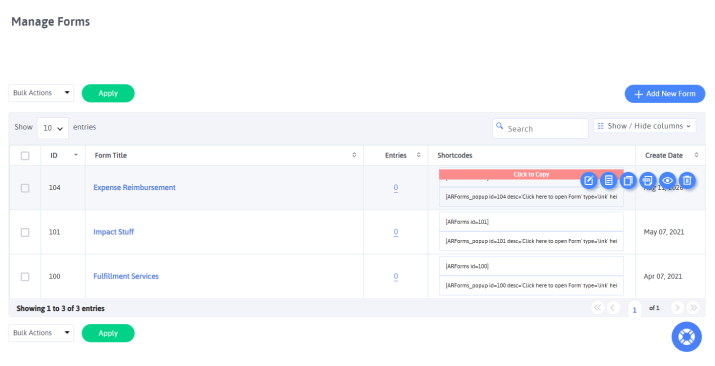
Task: Go to previous page arrow
Action: [613, 308]
